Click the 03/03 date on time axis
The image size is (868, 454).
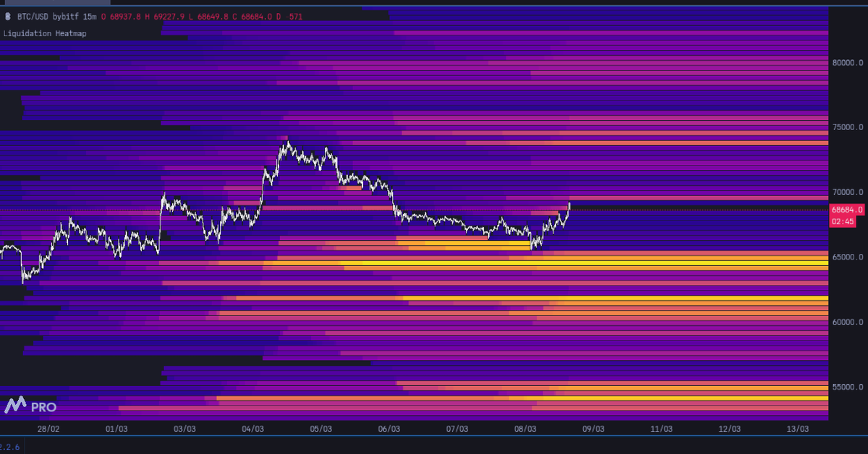click(184, 429)
